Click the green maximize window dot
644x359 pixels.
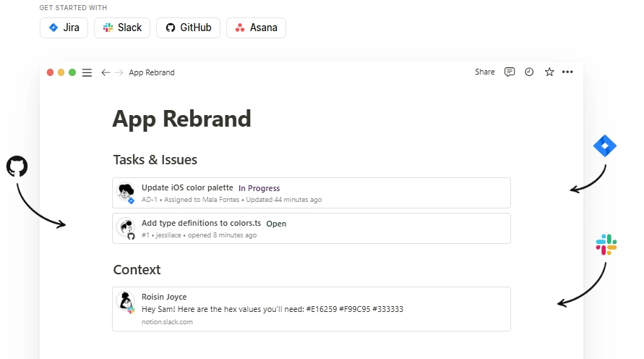(x=72, y=72)
